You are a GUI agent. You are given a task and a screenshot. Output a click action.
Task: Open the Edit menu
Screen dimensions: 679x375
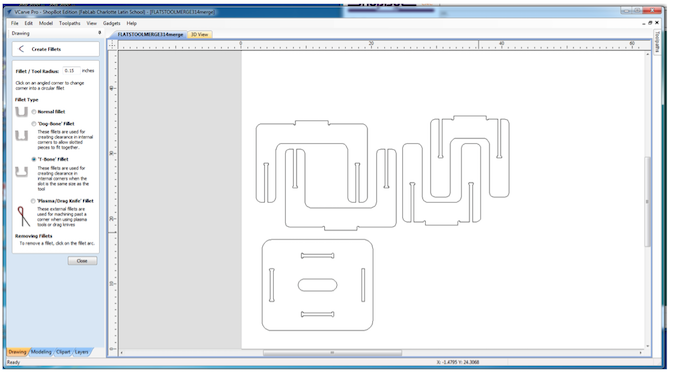click(x=29, y=23)
